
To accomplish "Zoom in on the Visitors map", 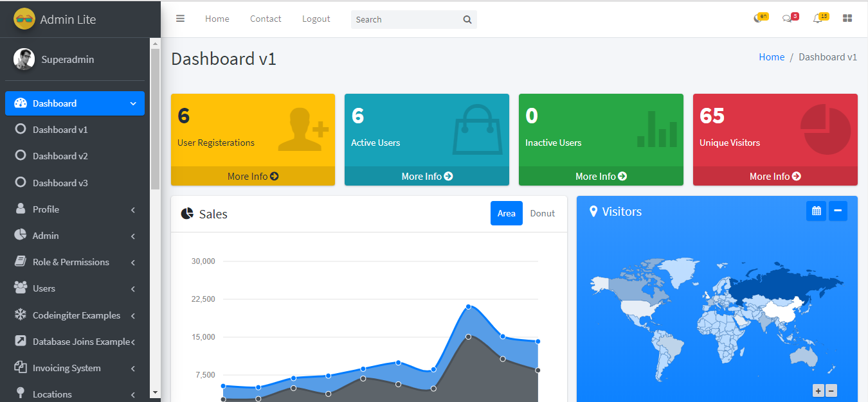I will (818, 390).
